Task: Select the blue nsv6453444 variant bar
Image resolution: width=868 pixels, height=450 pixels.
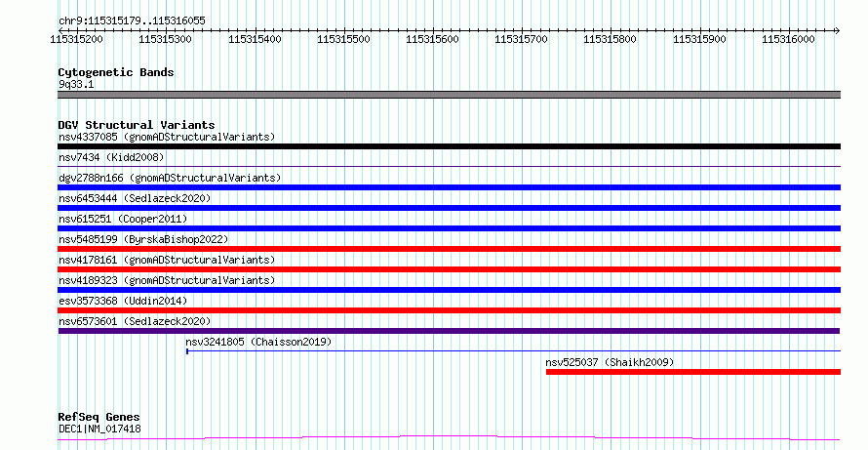Action: point(449,208)
